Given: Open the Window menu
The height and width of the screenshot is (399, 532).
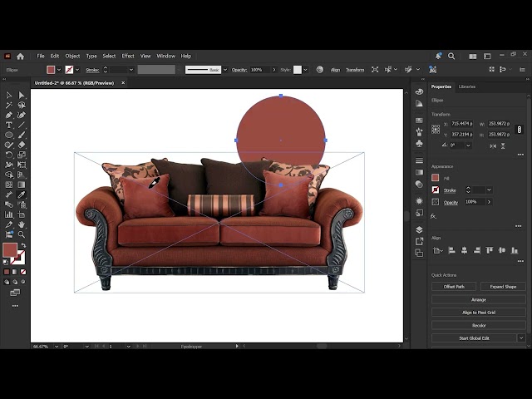Looking at the screenshot, I should [x=165, y=56].
